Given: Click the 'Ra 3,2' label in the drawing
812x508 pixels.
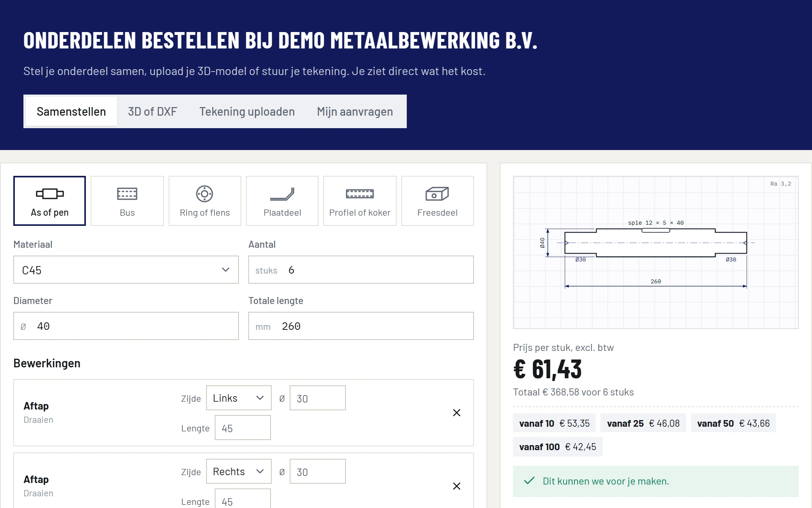Looking at the screenshot, I should pos(781,184).
